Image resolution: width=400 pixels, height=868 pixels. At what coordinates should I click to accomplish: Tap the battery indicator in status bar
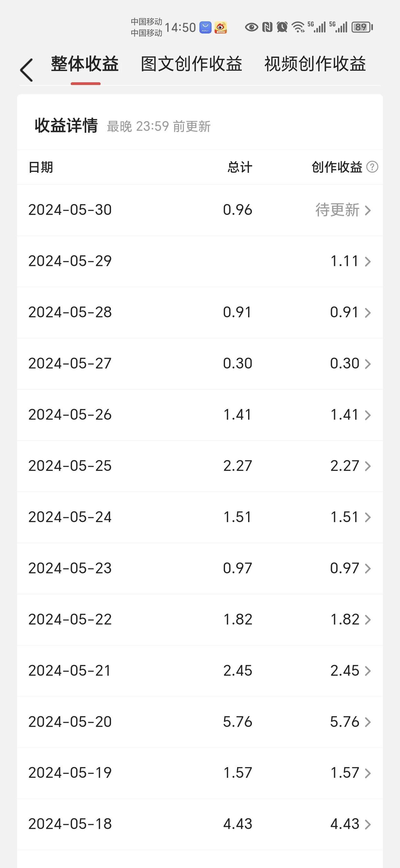pos(362,27)
